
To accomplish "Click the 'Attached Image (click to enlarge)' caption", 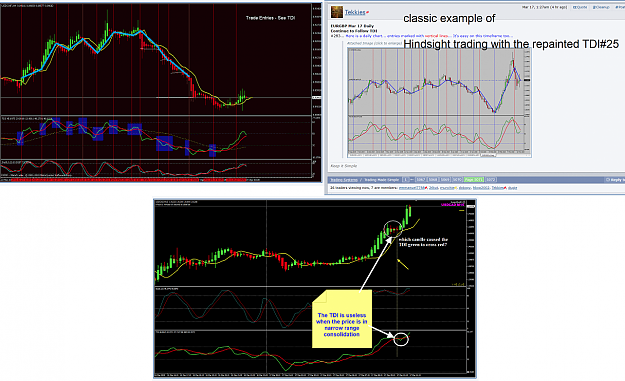I will coord(374,43).
